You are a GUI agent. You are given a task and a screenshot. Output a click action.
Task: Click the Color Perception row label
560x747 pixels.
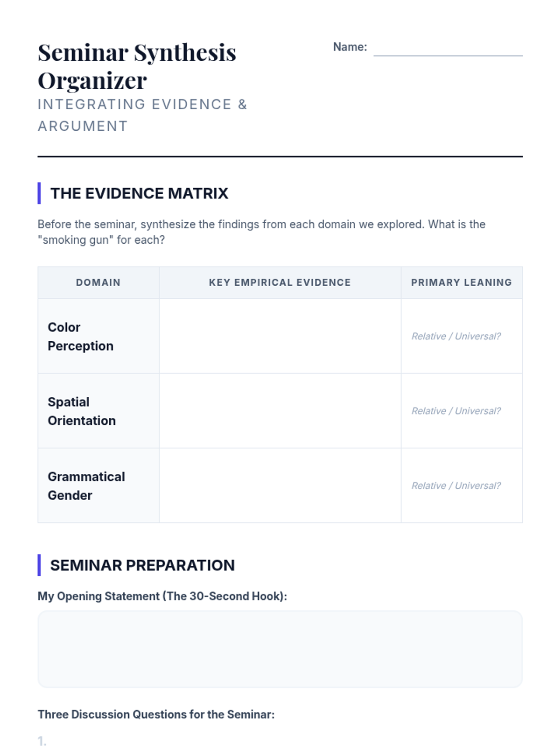click(80, 336)
